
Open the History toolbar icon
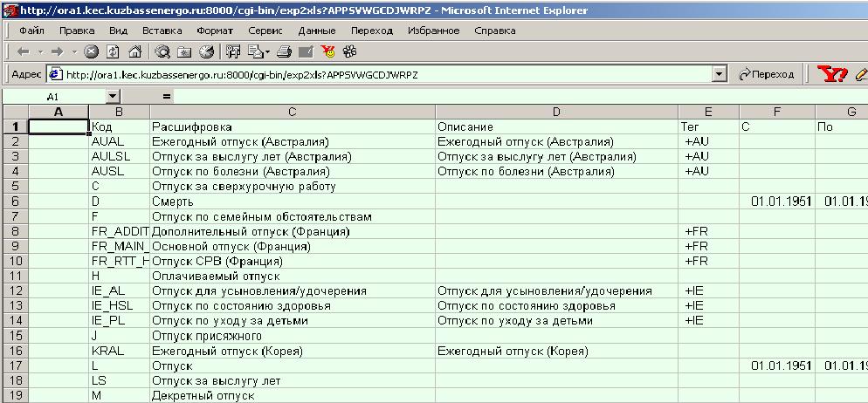pyautogui.click(x=207, y=52)
